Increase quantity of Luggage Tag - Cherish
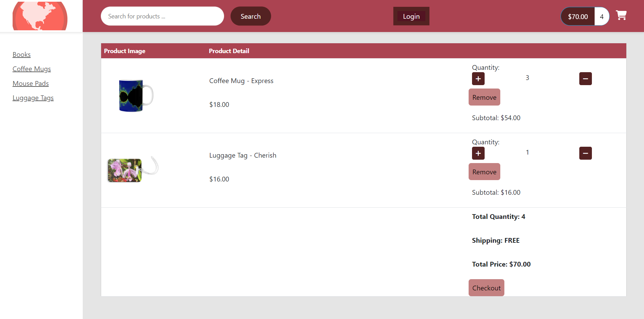Screen dimensions: 644x319 click(x=478, y=153)
